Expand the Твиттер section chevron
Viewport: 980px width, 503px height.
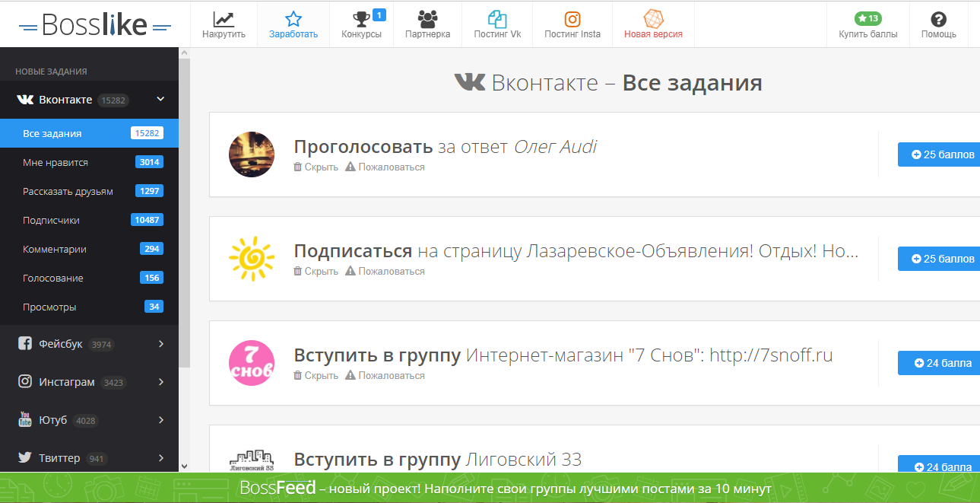pyautogui.click(x=161, y=458)
